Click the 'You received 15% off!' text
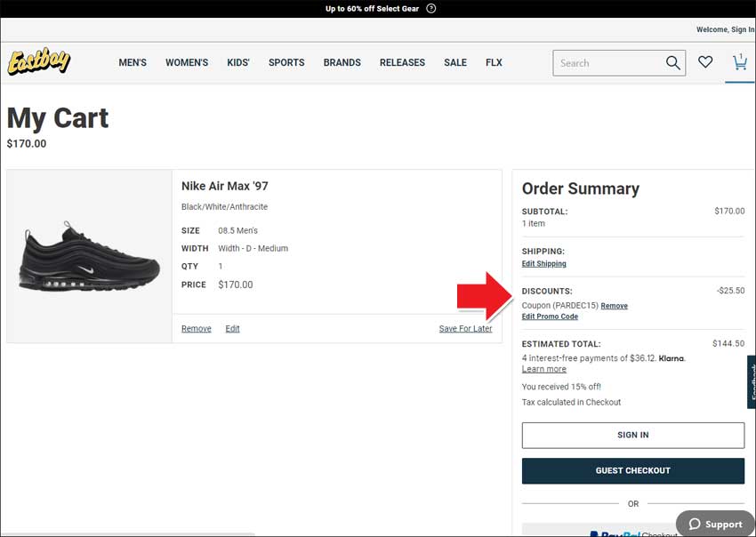This screenshot has height=537, width=756. click(x=561, y=387)
